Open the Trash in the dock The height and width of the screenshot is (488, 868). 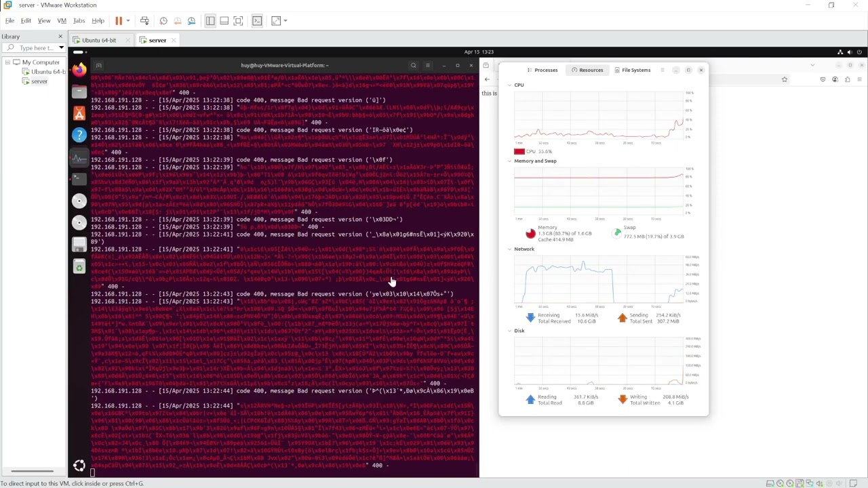(79, 266)
